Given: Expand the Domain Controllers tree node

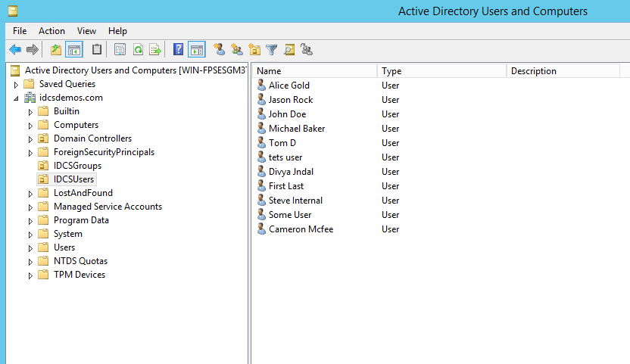Looking at the screenshot, I should coord(31,138).
